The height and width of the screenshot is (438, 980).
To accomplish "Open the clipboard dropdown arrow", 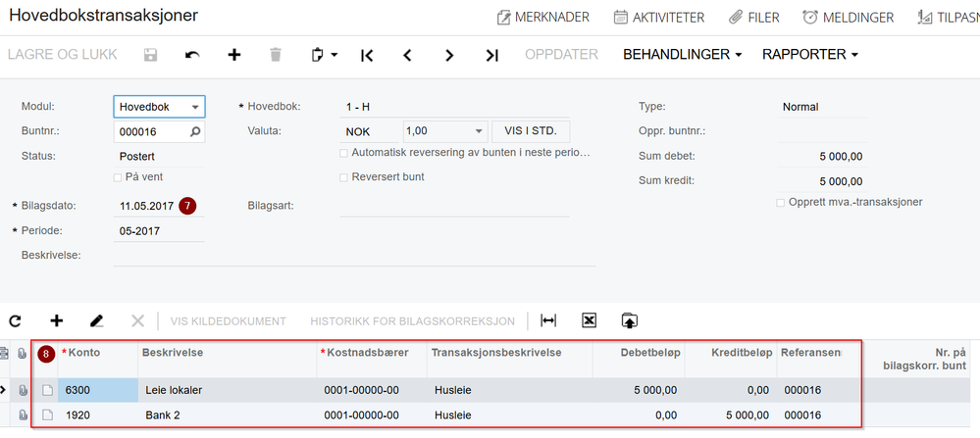I will coord(335,55).
